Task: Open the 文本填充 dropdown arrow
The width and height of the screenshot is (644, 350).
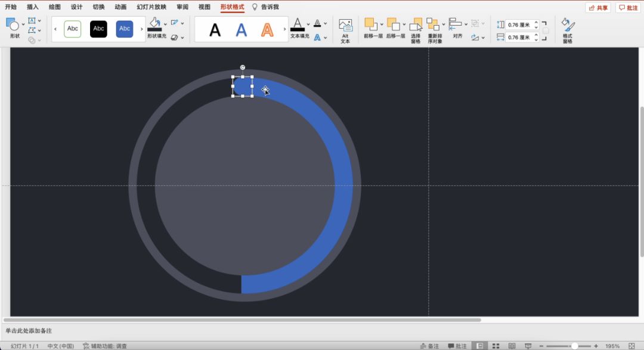Action: [x=308, y=24]
